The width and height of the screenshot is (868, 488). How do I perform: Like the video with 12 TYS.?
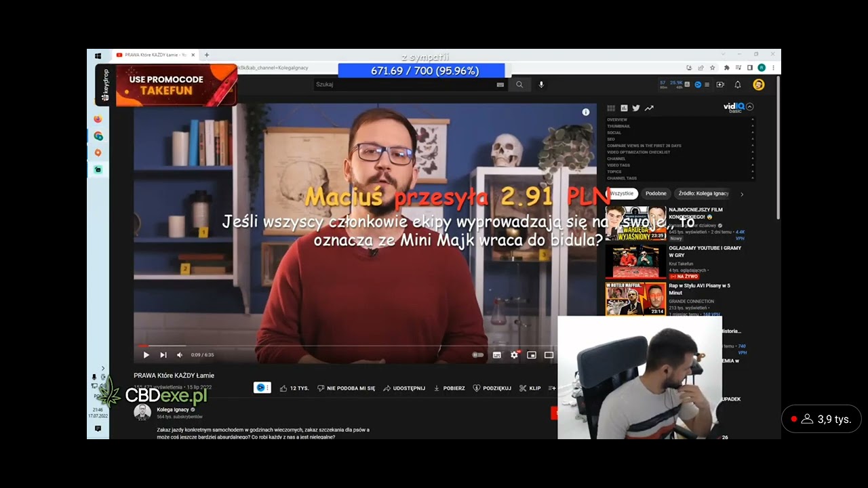pos(294,388)
